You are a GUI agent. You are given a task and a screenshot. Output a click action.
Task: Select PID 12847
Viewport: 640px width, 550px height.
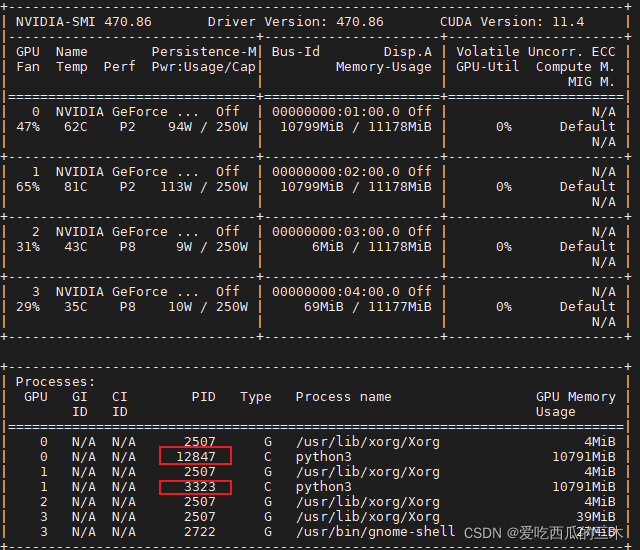point(196,457)
